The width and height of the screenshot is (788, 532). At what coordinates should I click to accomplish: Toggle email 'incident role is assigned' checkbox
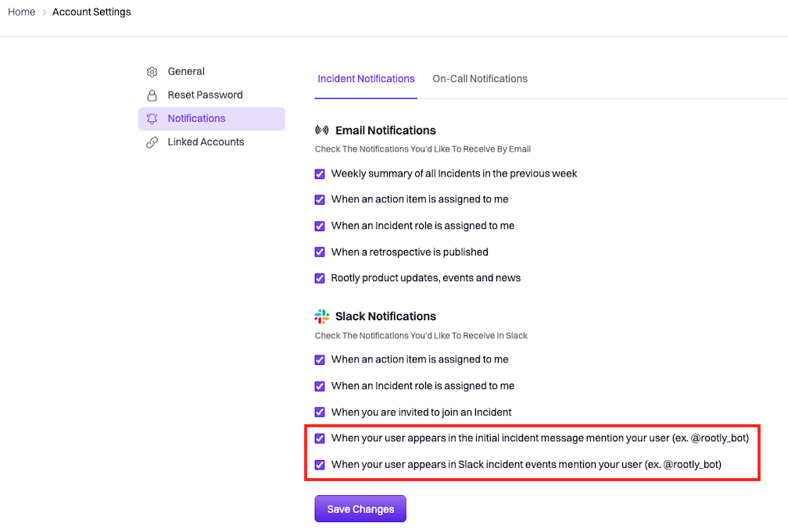click(320, 226)
